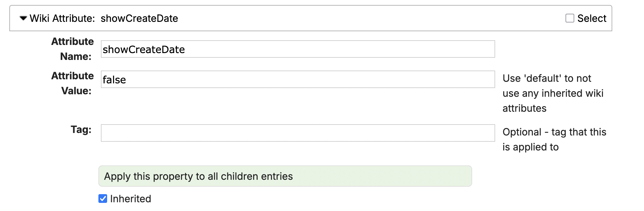
Task: Click the "Use 'default' to not use" help text
Action: (553, 93)
